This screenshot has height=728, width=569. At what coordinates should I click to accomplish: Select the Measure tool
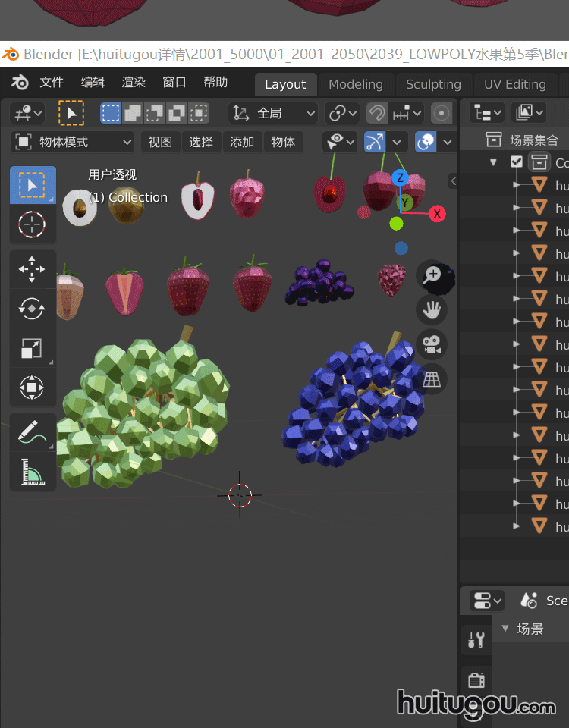coord(32,472)
